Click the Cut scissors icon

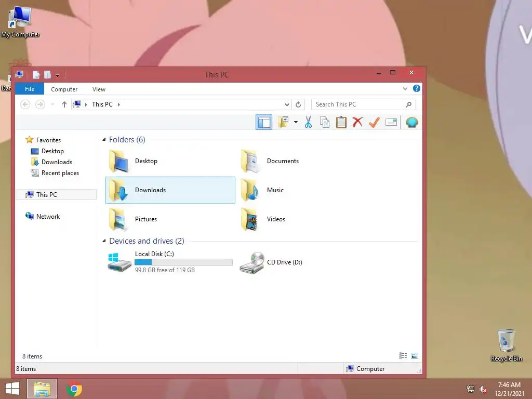click(308, 122)
